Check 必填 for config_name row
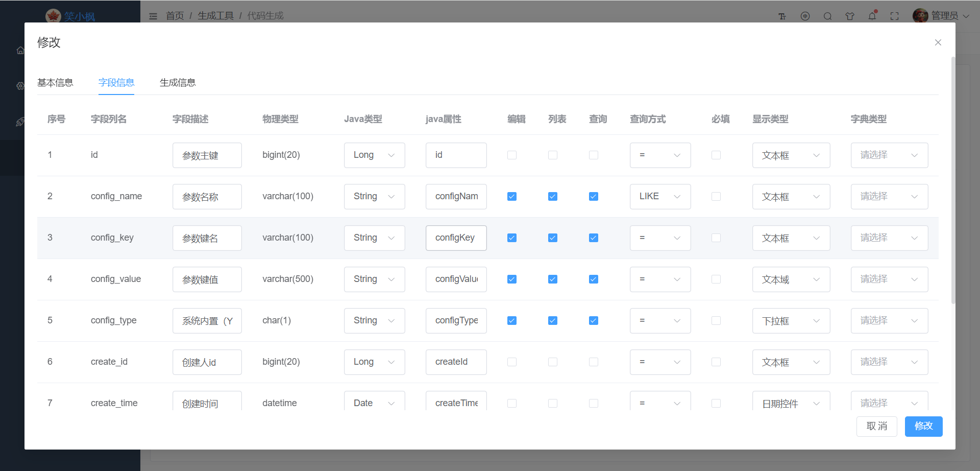Image resolution: width=980 pixels, height=471 pixels. [716, 196]
